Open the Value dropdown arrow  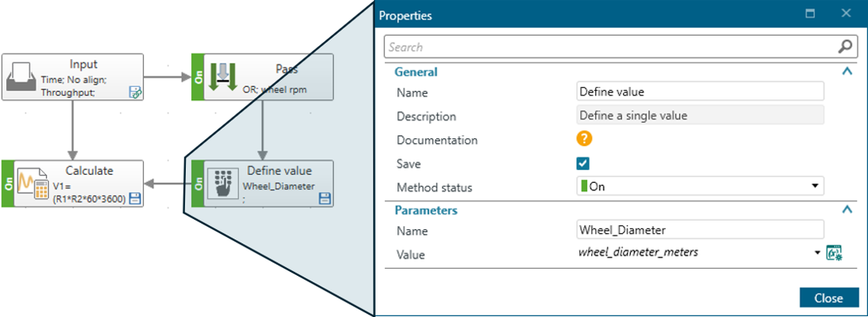(x=817, y=253)
